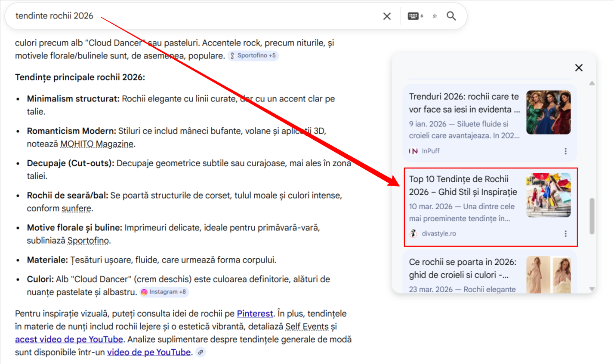Open "Trenduri 2026: rochii care te vor face" article
The height and width of the screenshot is (364, 614).
(x=464, y=103)
